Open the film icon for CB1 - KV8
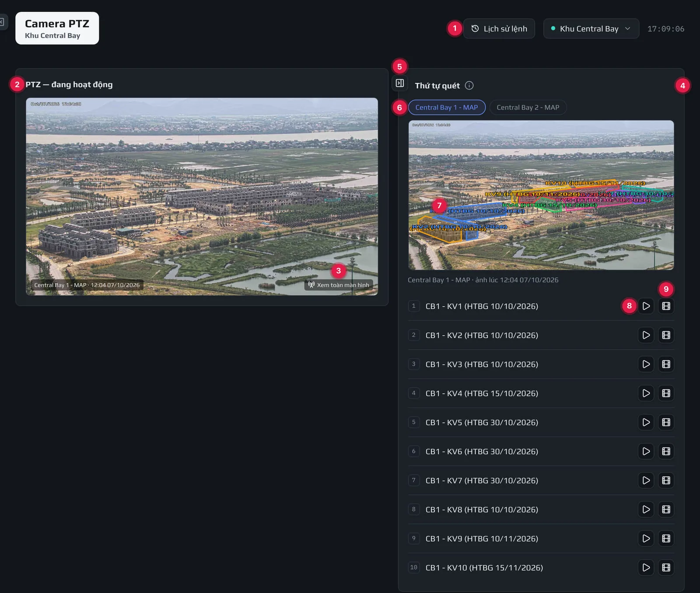Image resolution: width=700 pixels, height=593 pixels. click(x=666, y=509)
